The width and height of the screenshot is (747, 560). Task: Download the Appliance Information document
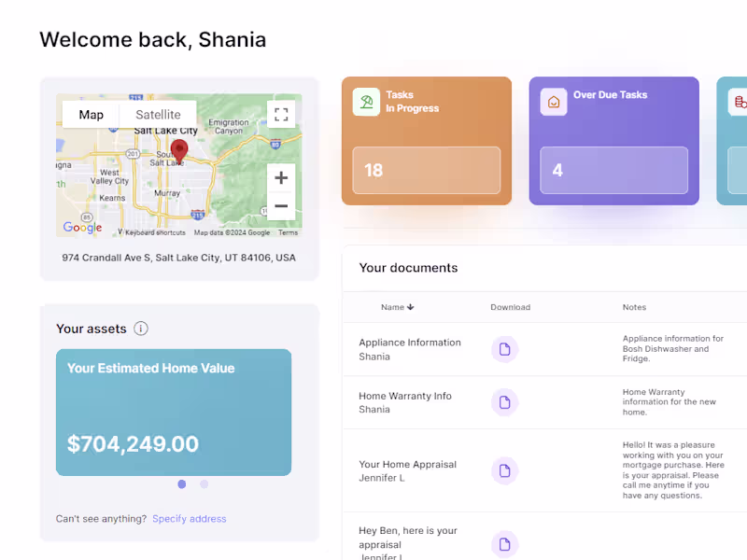[x=504, y=349]
